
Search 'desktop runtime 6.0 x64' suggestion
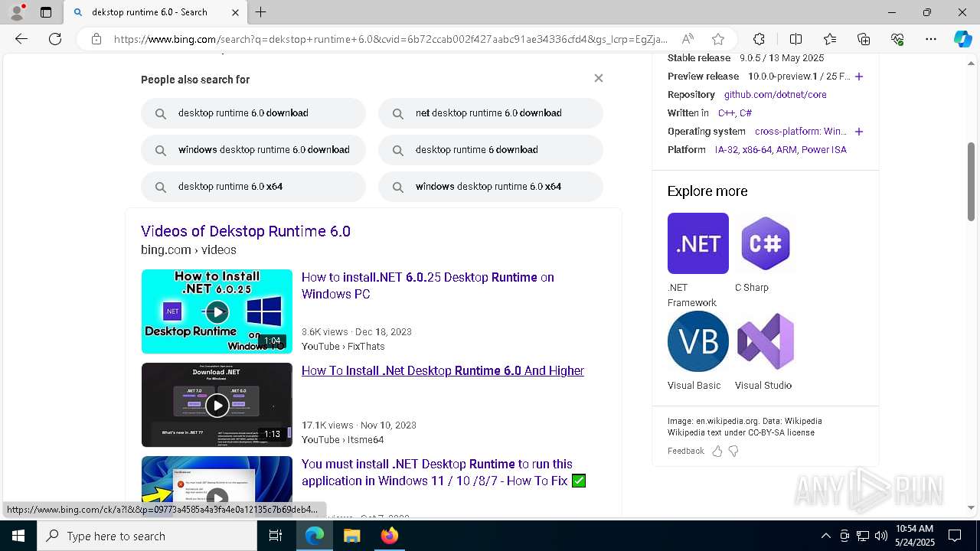click(253, 187)
